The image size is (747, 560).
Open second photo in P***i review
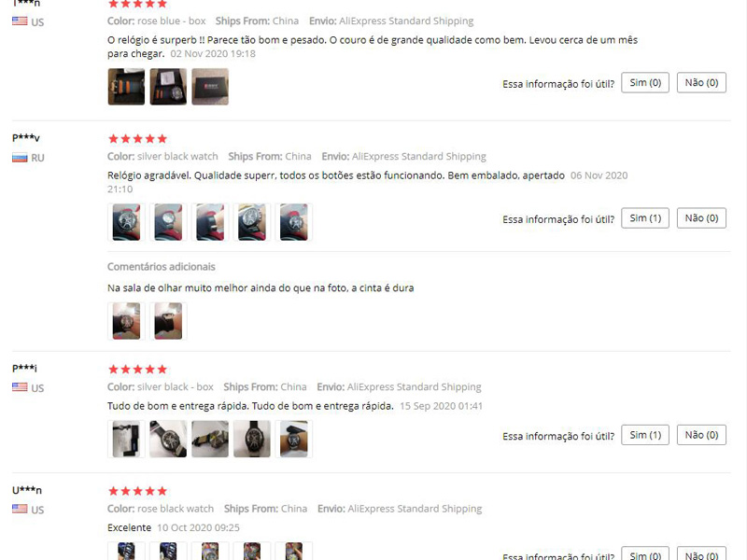[x=168, y=439]
